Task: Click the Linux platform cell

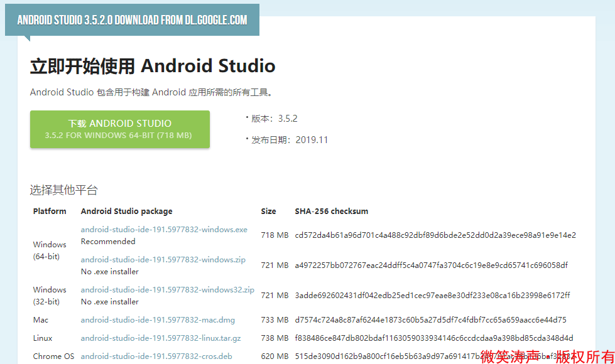Action: [x=43, y=338]
